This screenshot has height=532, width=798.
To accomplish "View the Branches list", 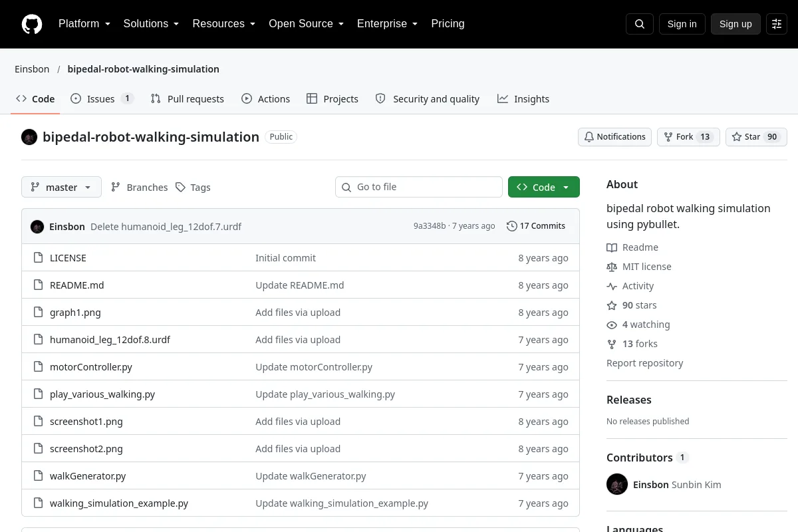I will click(x=139, y=188).
